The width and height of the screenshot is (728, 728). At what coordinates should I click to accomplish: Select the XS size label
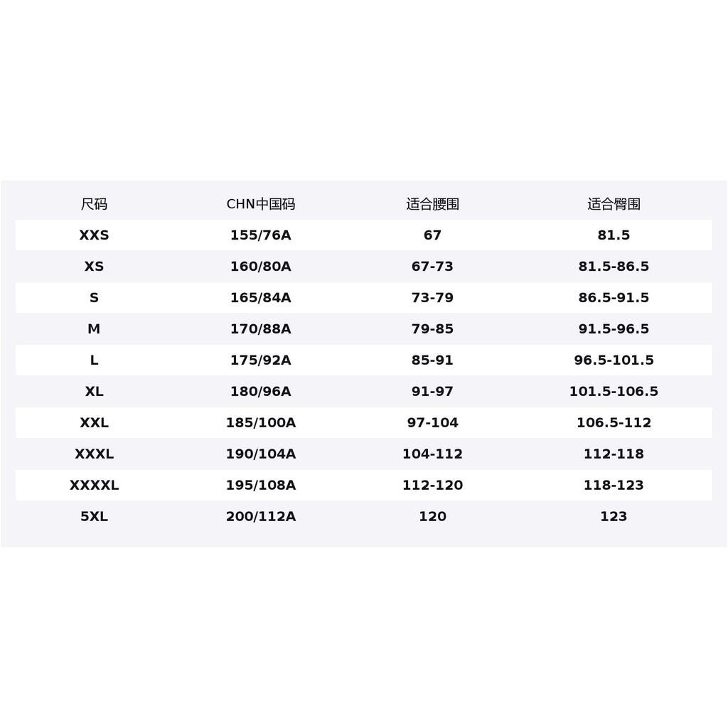point(94,266)
